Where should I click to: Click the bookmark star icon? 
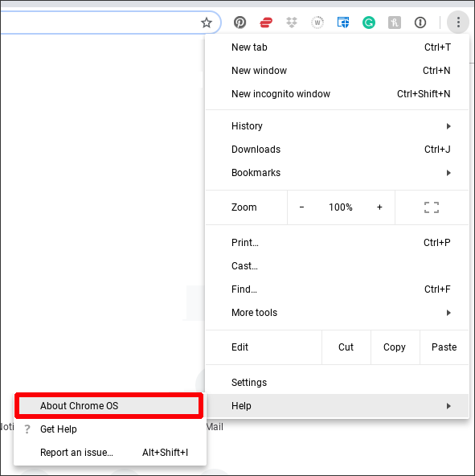(x=207, y=23)
